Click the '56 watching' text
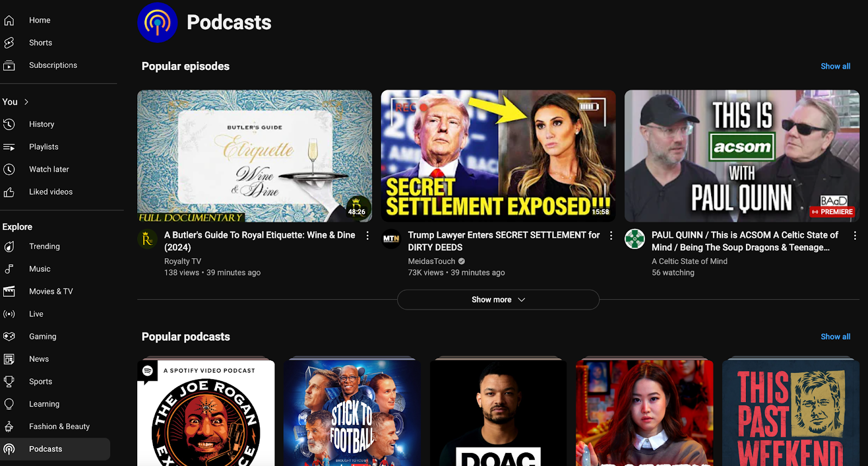This screenshot has width=868, height=466. [x=673, y=273]
